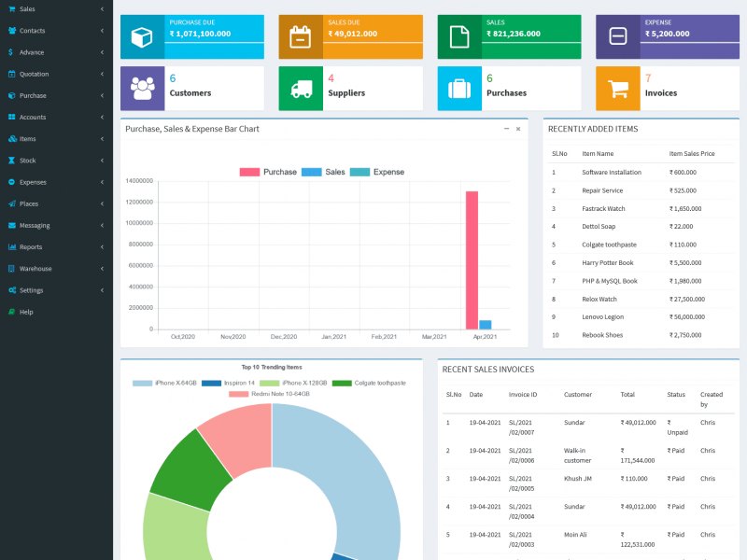This screenshot has width=747, height=560.
Task: Click the Purchases briefcase icon
Action: pos(459,89)
